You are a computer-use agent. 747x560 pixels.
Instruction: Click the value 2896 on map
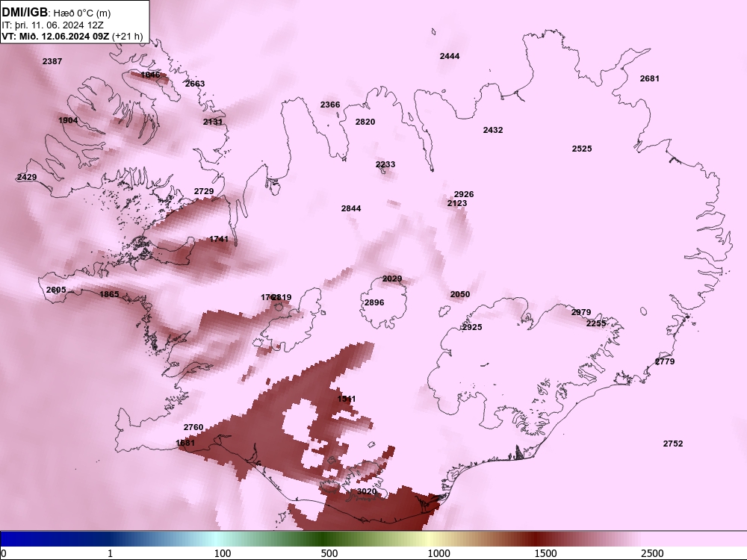click(374, 302)
